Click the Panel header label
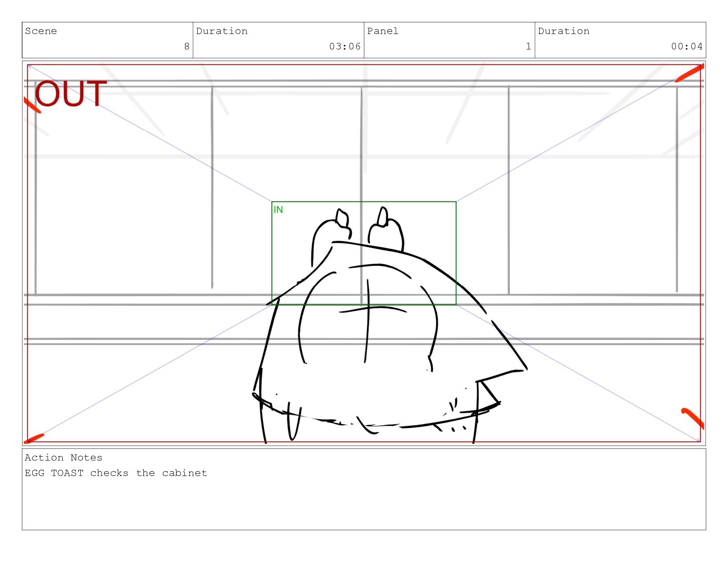 383,31
